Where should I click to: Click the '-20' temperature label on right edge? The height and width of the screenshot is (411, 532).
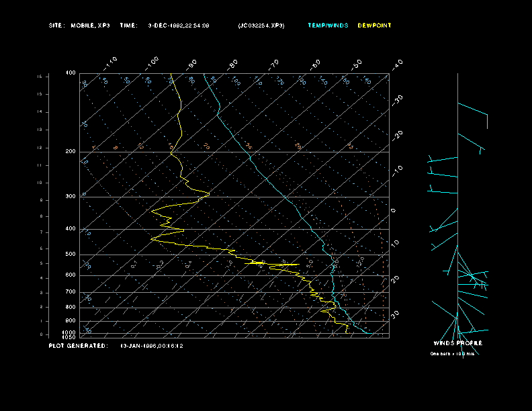coord(397,136)
